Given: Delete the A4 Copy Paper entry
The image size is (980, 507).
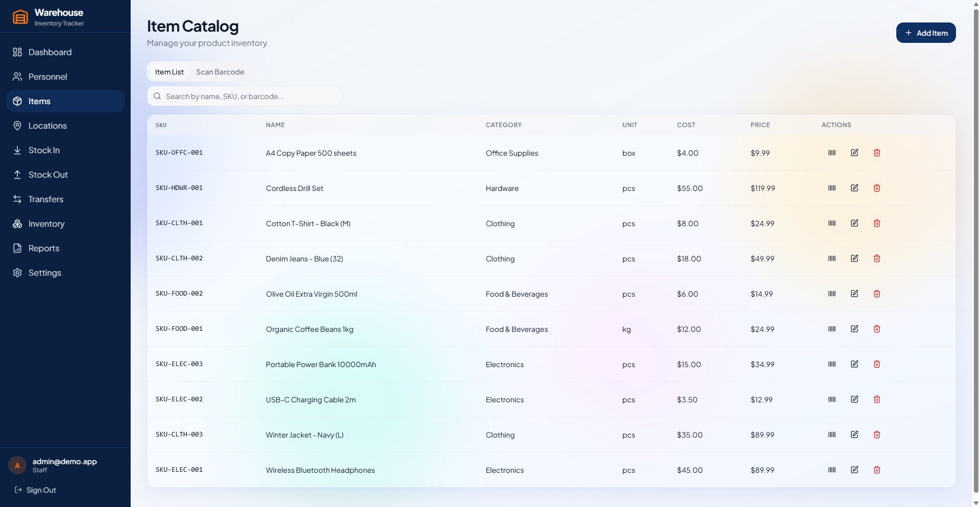Looking at the screenshot, I should pos(877,153).
